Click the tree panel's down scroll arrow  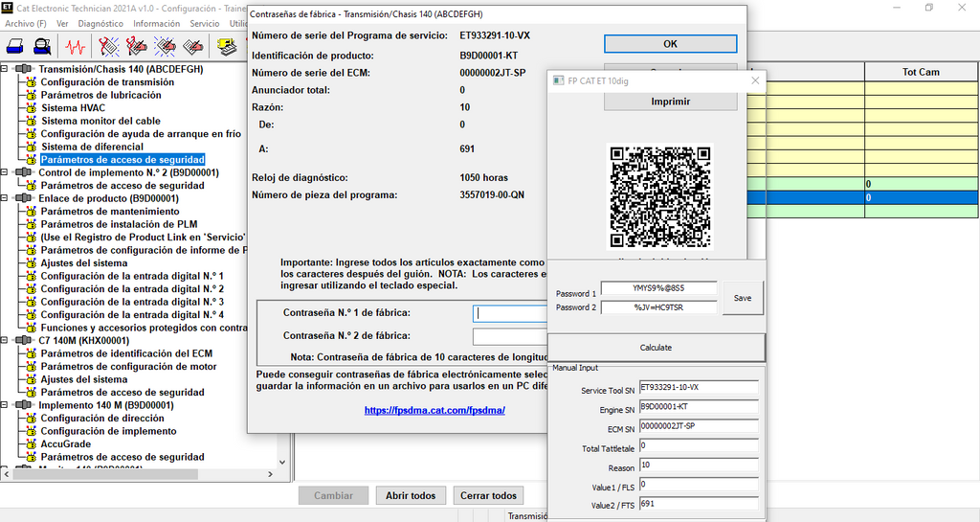(282, 462)
